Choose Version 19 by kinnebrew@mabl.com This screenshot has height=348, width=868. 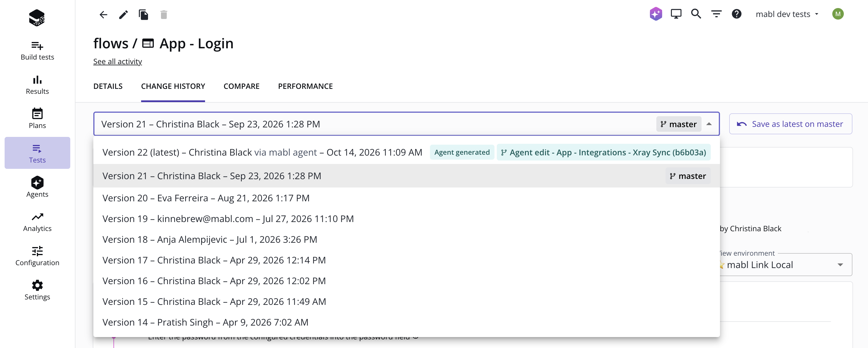(x=406, y=219)
